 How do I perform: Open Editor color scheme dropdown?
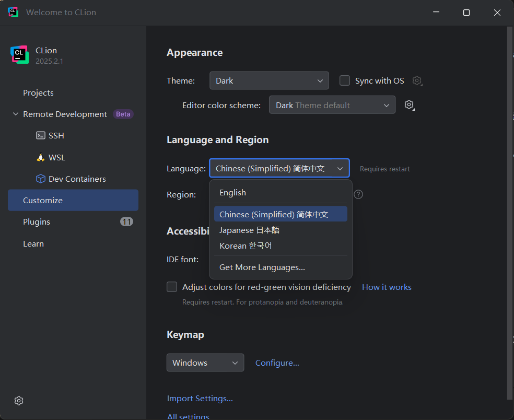[x=332, y=105]
